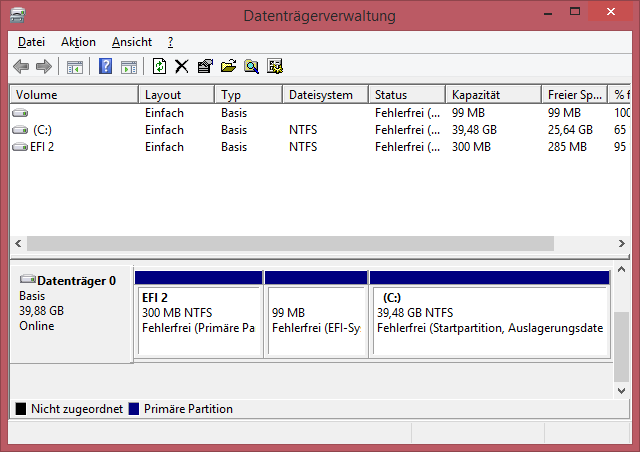Open the Datei menu

pyautogui.click(x=31, y=42)
